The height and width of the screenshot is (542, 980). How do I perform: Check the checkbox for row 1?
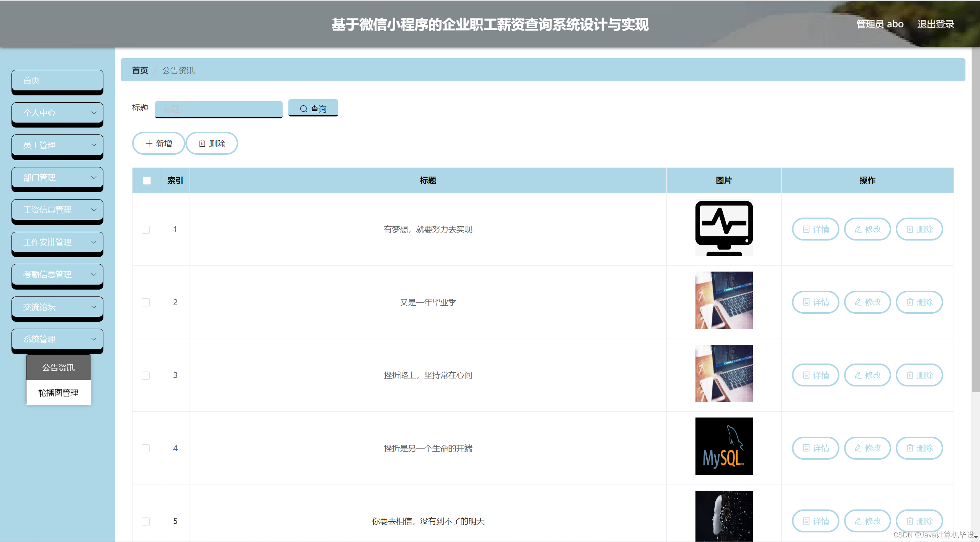click(146, 229)
